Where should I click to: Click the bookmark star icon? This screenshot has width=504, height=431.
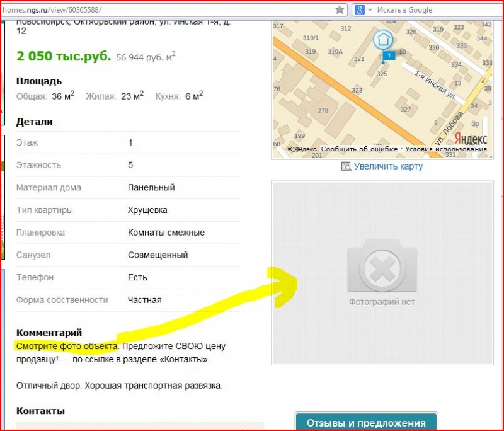click(340, 10)
